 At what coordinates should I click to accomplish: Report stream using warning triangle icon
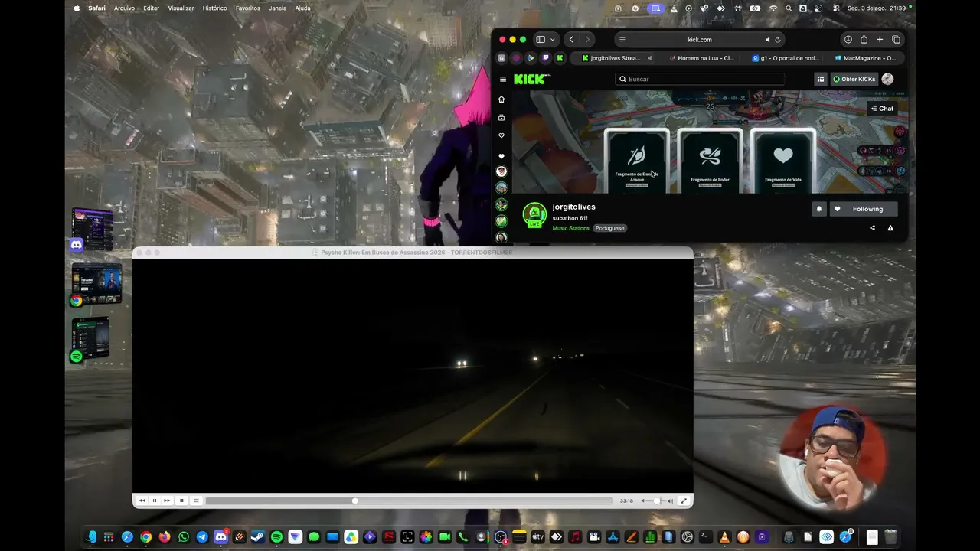tap(890, 228)
